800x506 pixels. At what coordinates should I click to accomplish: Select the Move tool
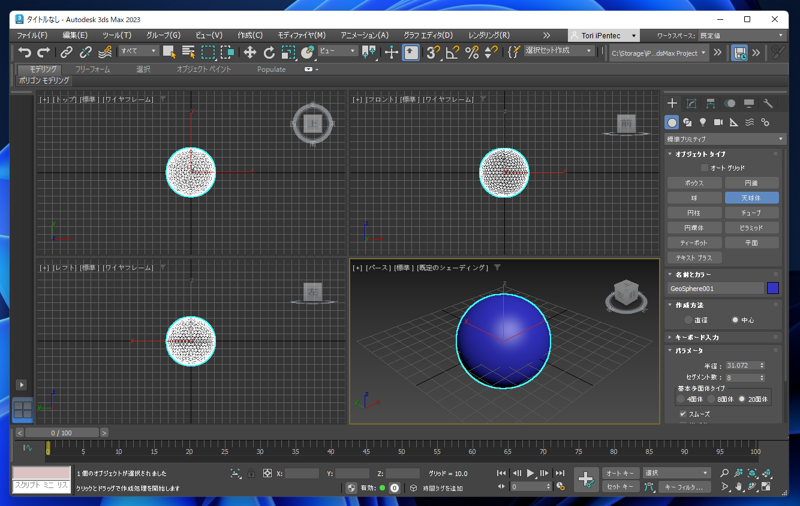(249, 52)
